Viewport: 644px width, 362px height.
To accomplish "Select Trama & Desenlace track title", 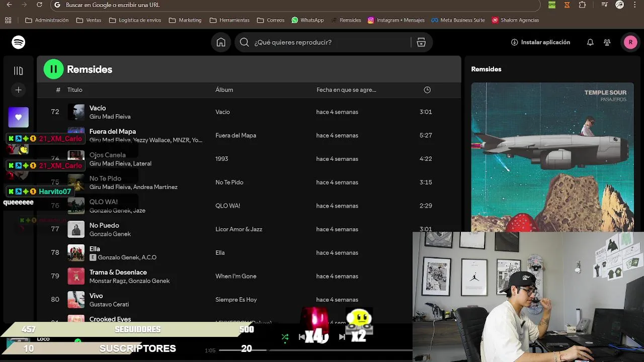I will [118, 272].
